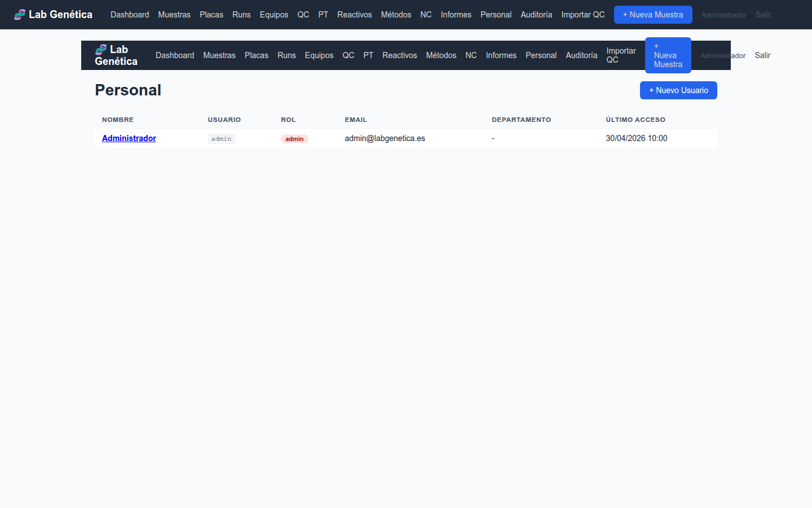Click the EMAIL column header
Viewport: 812px width, 508px height.
click(356, 120)
